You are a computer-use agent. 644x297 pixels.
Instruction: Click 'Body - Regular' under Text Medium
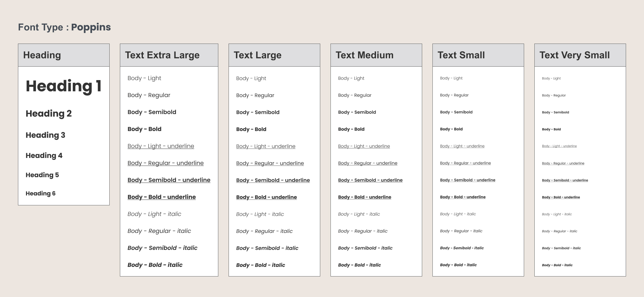tap(355, 95)
